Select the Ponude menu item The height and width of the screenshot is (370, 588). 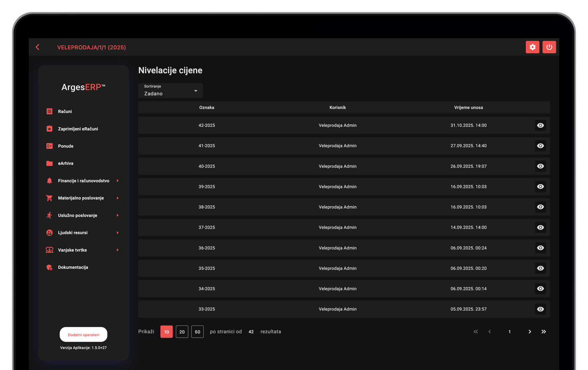pos(66,146)
